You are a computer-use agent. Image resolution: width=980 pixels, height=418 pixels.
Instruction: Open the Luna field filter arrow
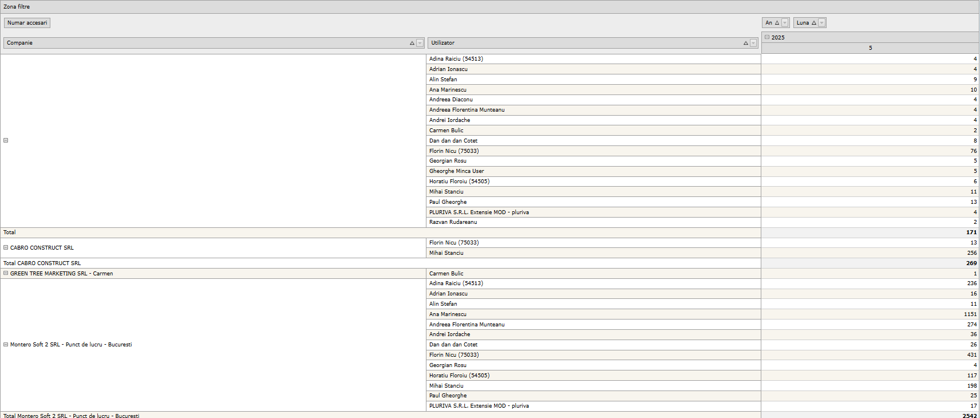(821, 23)
